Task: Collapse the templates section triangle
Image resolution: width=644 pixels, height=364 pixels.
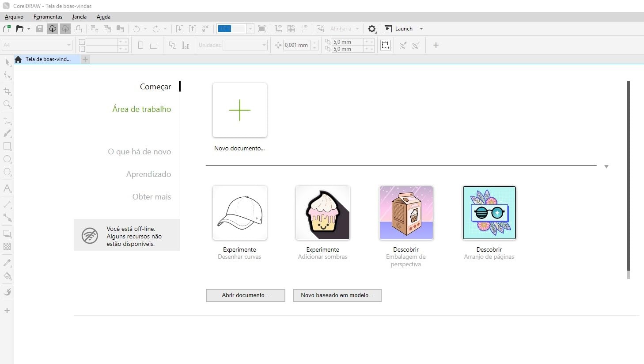Action: 606,167
